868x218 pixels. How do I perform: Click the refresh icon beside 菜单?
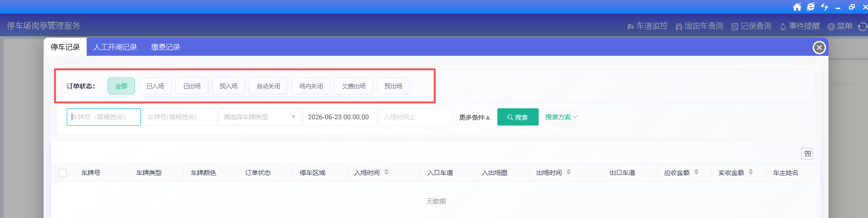[x=863, y=27]
